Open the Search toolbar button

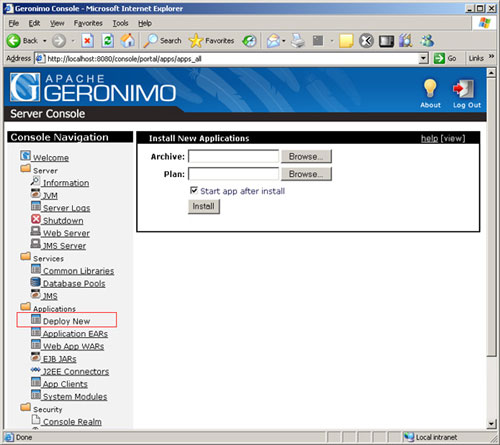[x=163, y=41]
